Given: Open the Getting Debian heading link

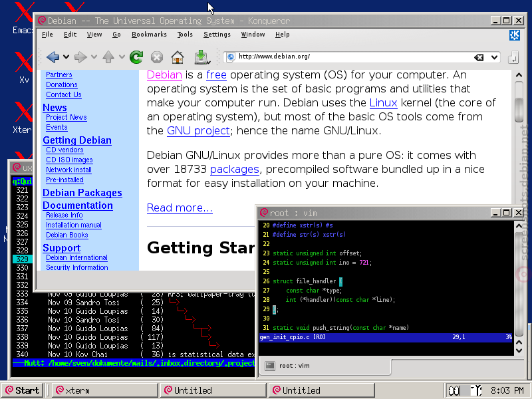Looking at the screenshot, I should [x=77, y=140].
